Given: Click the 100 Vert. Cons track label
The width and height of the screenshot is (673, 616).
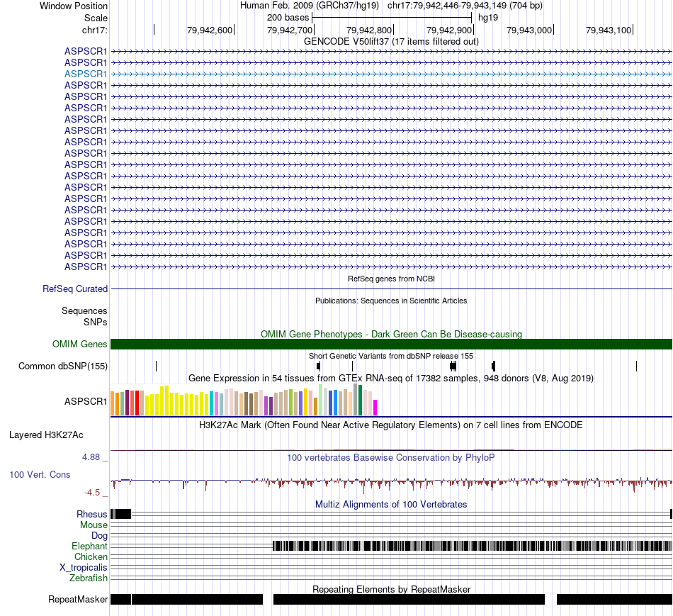Looking at the screenshot, I should point(40,475).
